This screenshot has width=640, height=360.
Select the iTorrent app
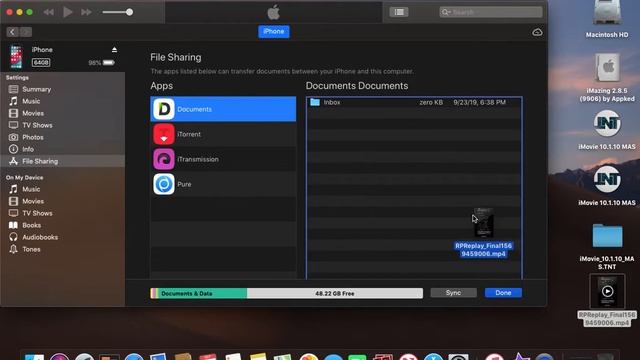(x=223, y=134)
